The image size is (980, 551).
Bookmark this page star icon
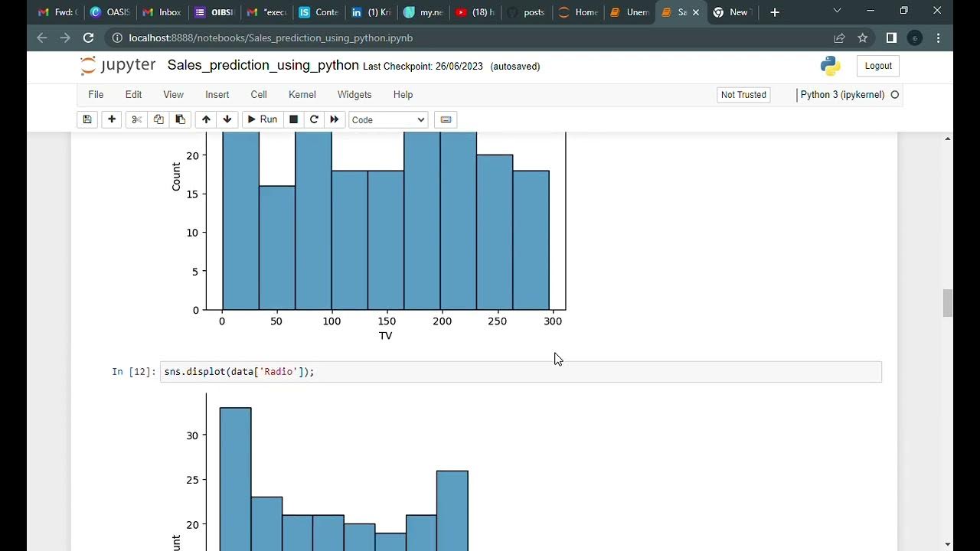coord(863,37)
